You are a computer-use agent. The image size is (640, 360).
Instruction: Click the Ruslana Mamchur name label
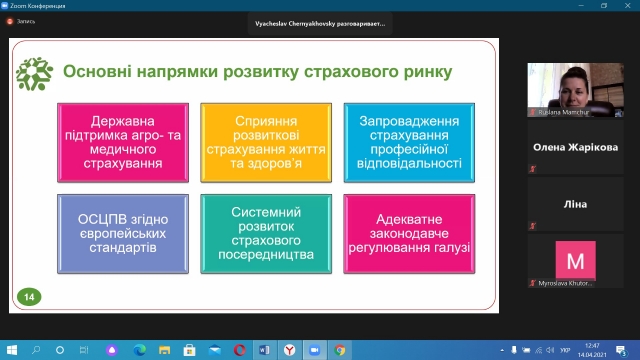pos(563,112)
